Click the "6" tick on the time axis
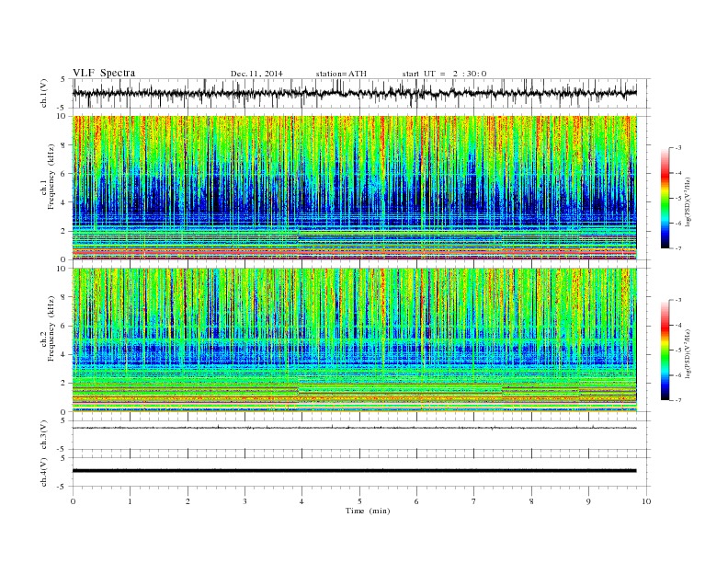Image resolution: width=728 pixels, height=563 pixels. (x=417, y=501)
